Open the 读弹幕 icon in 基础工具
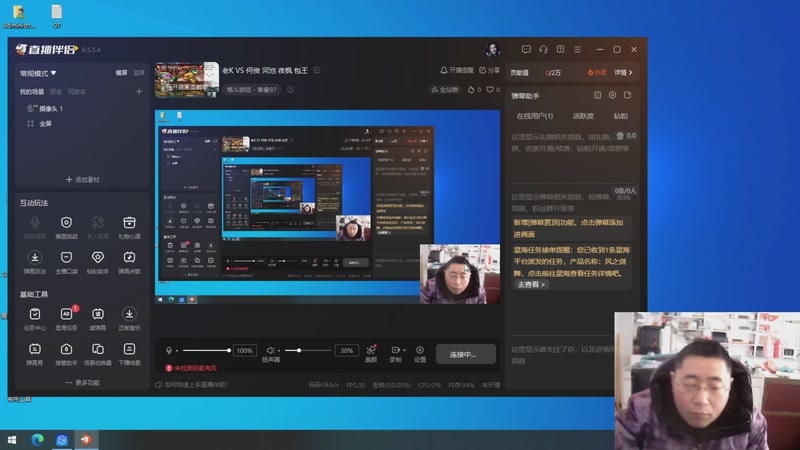This screenshot has height=450, width=800. pyautogui.click(x=97, y=314)
